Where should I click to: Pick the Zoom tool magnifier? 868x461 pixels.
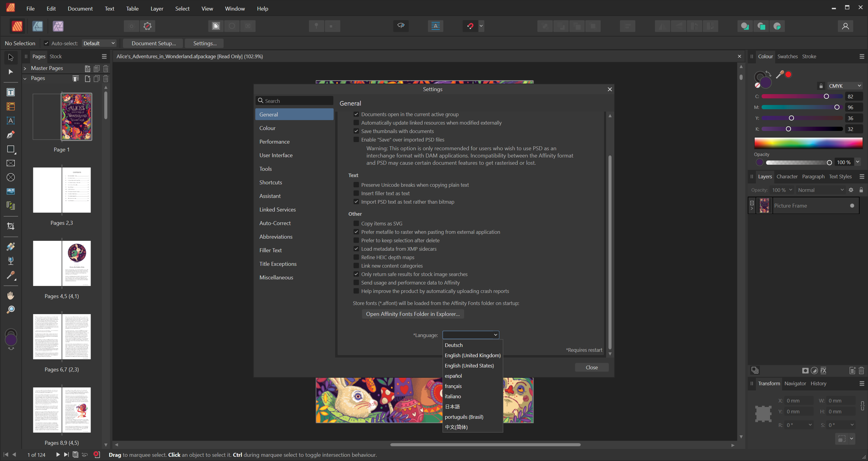pos(11,310)
